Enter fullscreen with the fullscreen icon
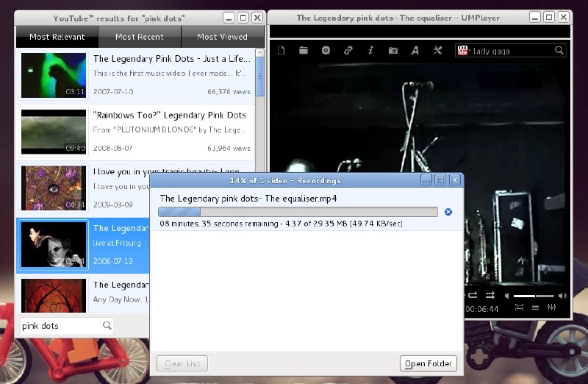This screenshot has width=588, height=384. click(519, 307)
